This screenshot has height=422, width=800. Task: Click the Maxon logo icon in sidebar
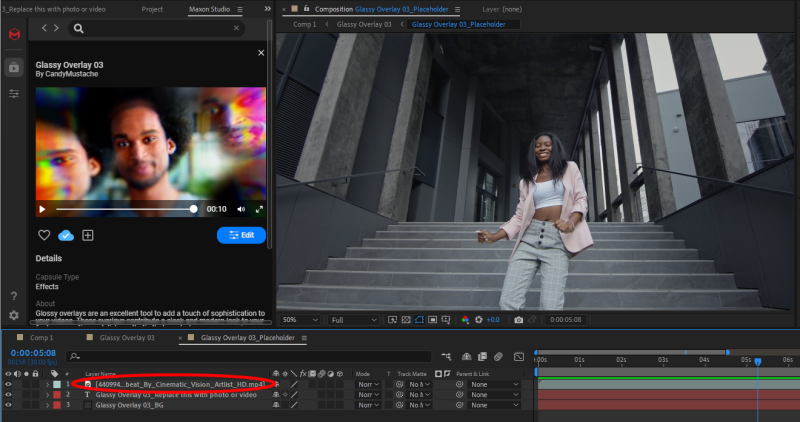coord(14,35)
